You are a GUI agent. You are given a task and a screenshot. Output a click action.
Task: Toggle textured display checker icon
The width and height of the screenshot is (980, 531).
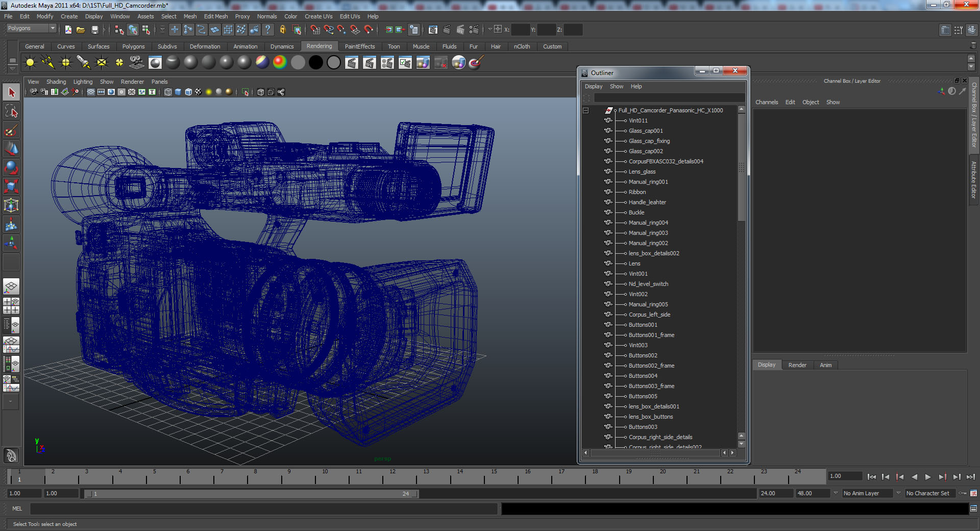[199, 92]
